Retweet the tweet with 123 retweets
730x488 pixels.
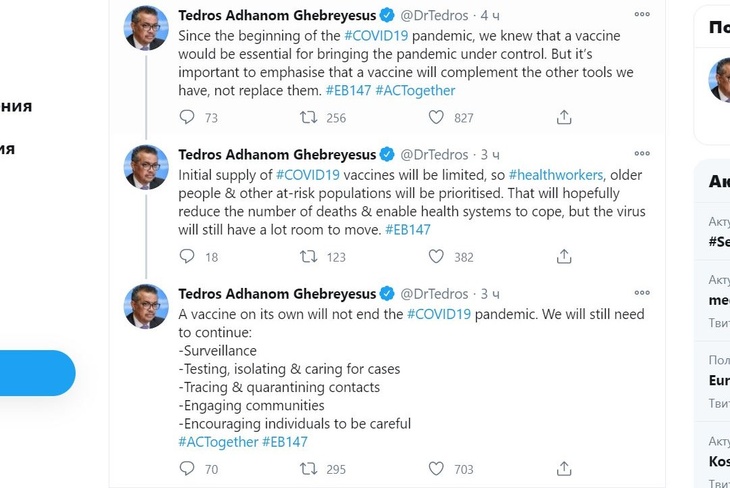click(310, 257)
